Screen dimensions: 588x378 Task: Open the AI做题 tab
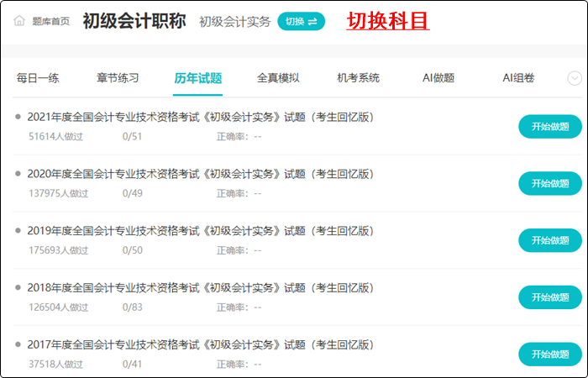[x=438, y=78]
